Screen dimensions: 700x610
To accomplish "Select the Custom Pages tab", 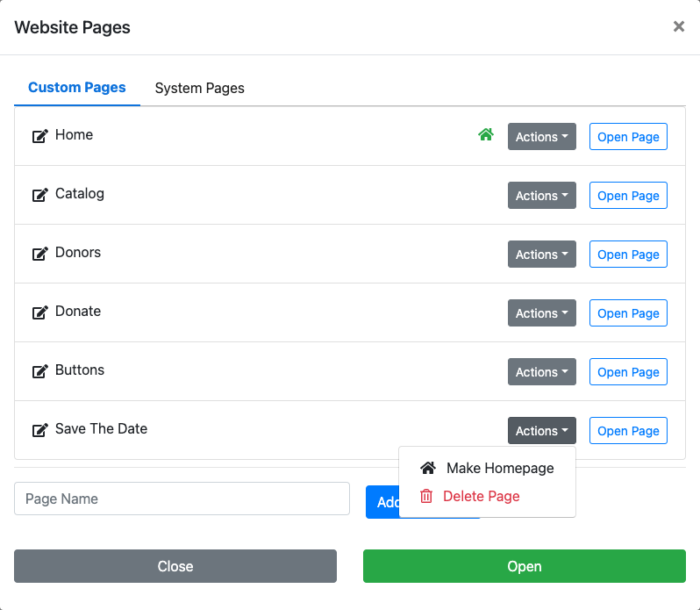I will click(77, 88).
